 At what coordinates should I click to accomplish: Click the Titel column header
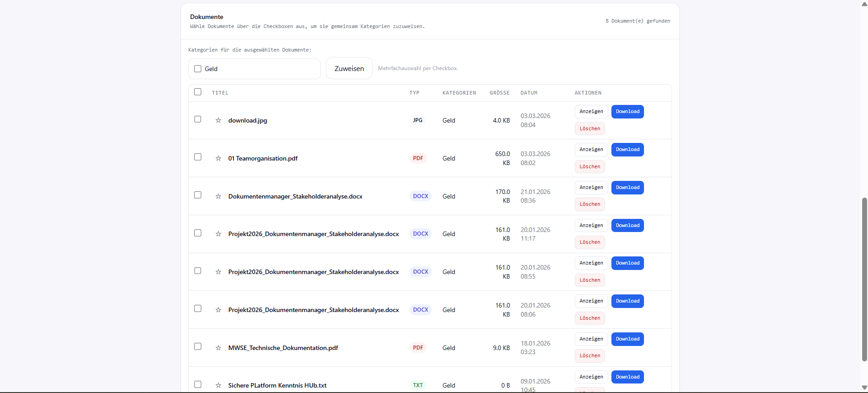(x=220, y=93)
